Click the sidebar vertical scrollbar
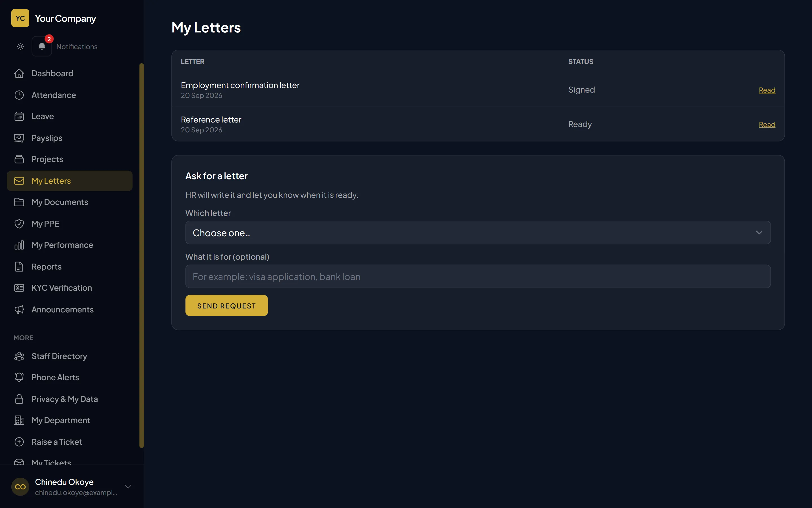Image resolution: width=812 pixels, height=508 pixels. pos(141,255)
